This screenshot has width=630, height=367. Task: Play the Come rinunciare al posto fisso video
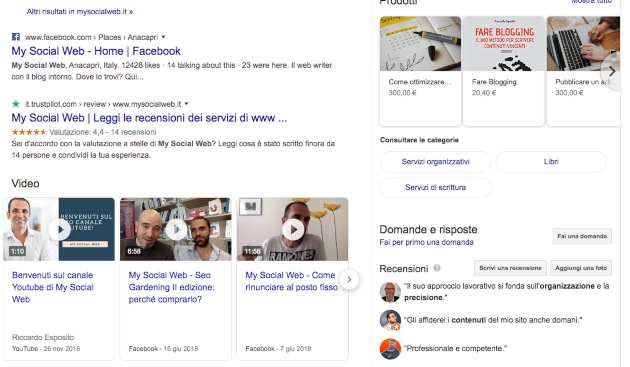pyautogui.click(x=293, y=230)
